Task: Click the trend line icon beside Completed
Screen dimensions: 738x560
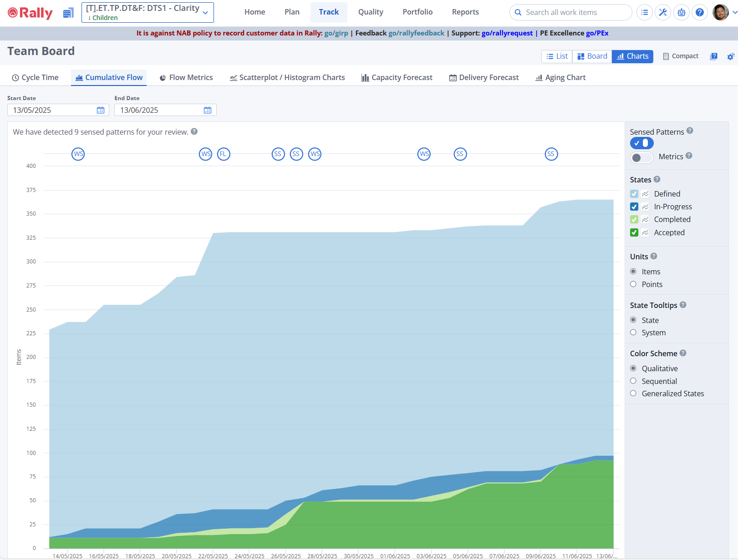Action: (x=645, y=219)
